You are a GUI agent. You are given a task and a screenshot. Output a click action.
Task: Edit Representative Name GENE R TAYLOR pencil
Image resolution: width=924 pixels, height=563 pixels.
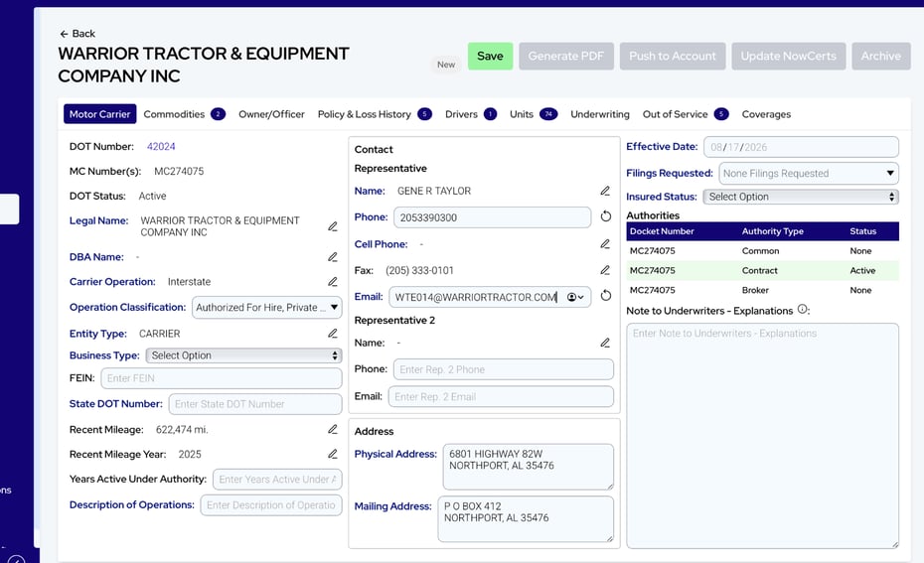(605, 192)
